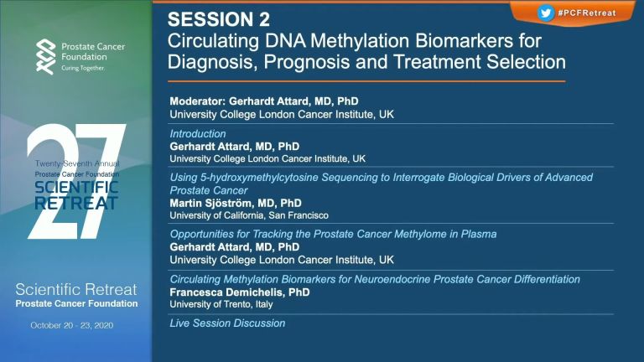Select Live Session Discussion entry
644x362 pixels.
pos(227,323)
